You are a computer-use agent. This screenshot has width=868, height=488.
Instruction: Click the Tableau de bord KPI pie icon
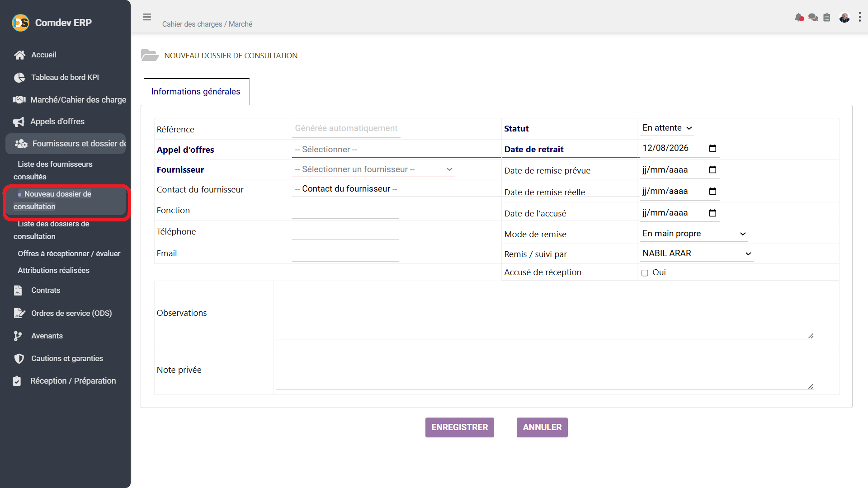point(19,78)
